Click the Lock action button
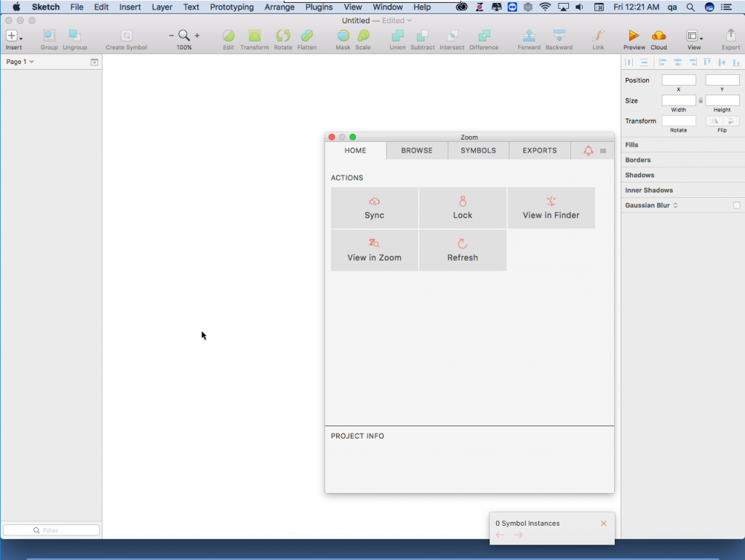Image resolution: width=745 pixels, height=560 pixels. pyautogui.click(x=463, y=208)
